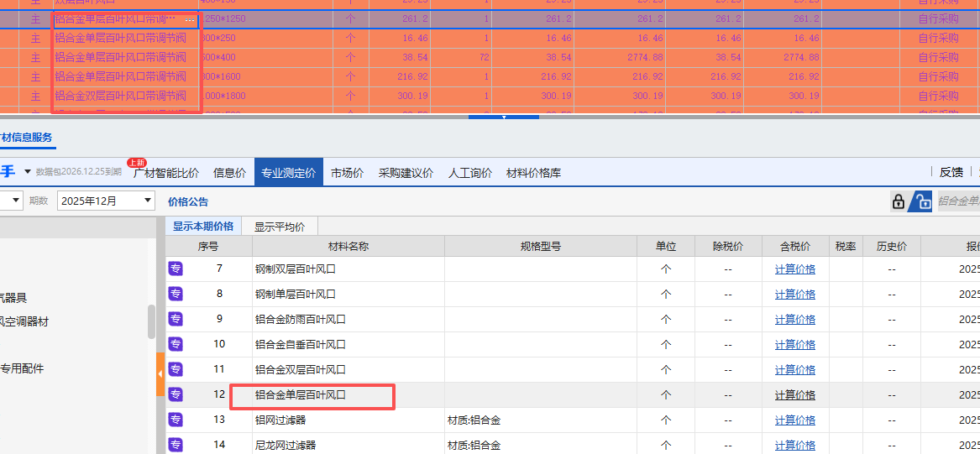Click 计算价格 for 铝合金防雨百叶风口

pyautogui.click(x=795, y=319)
